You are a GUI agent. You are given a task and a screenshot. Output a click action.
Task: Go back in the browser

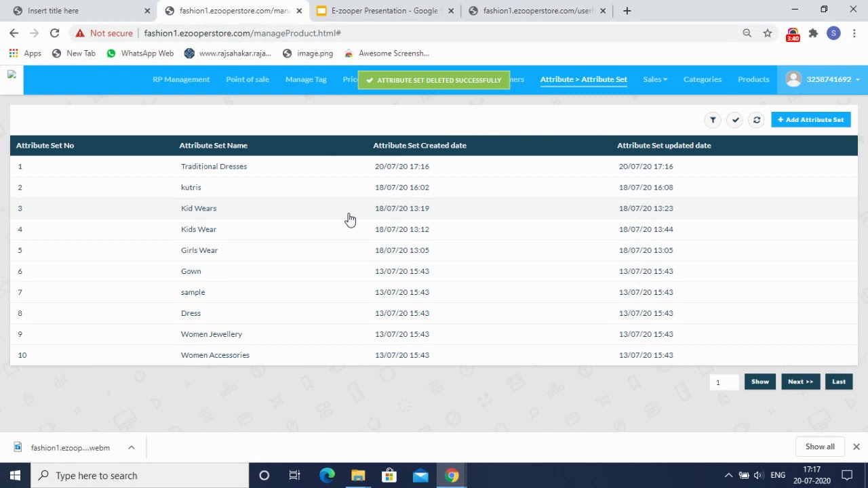[14, 33]
